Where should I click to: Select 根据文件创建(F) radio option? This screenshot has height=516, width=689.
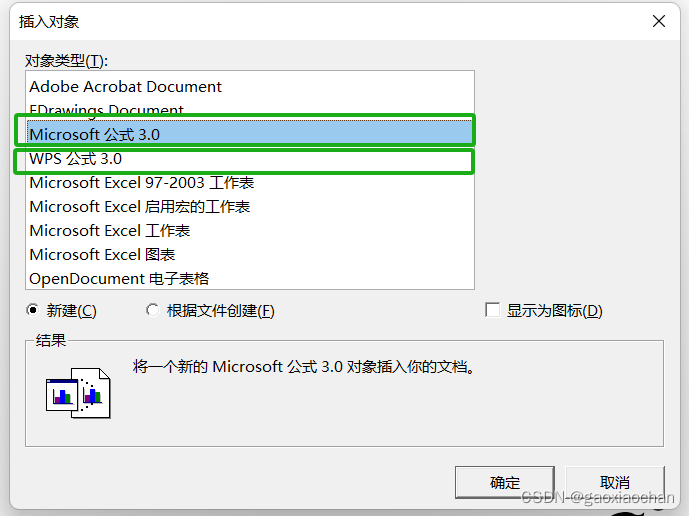152,310
